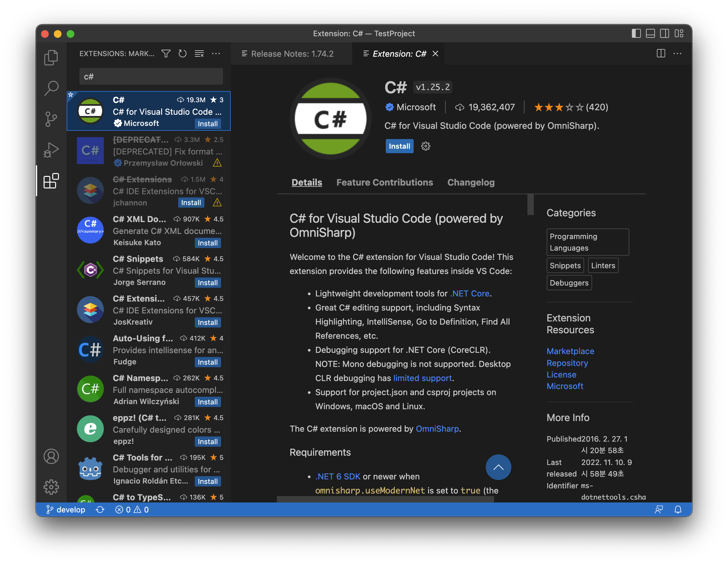The image size is (728, 564).
Task: Open the Run and Debug view
Action: point(51,150)
